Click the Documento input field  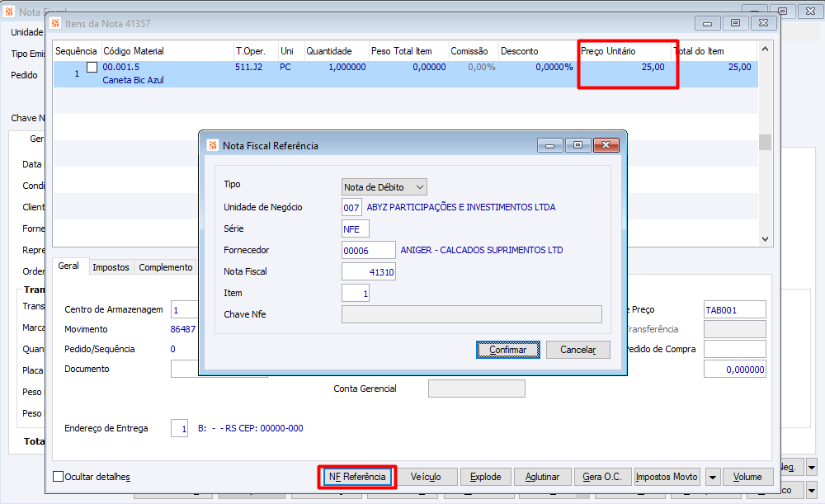184,369
